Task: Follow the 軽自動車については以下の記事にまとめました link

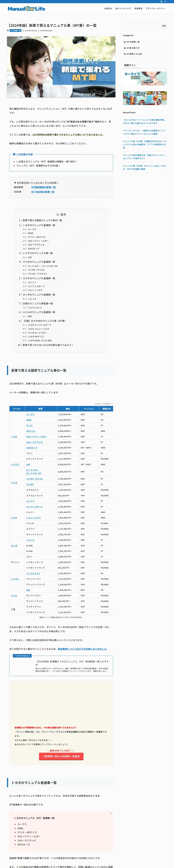Action: (x=83, y=649)
